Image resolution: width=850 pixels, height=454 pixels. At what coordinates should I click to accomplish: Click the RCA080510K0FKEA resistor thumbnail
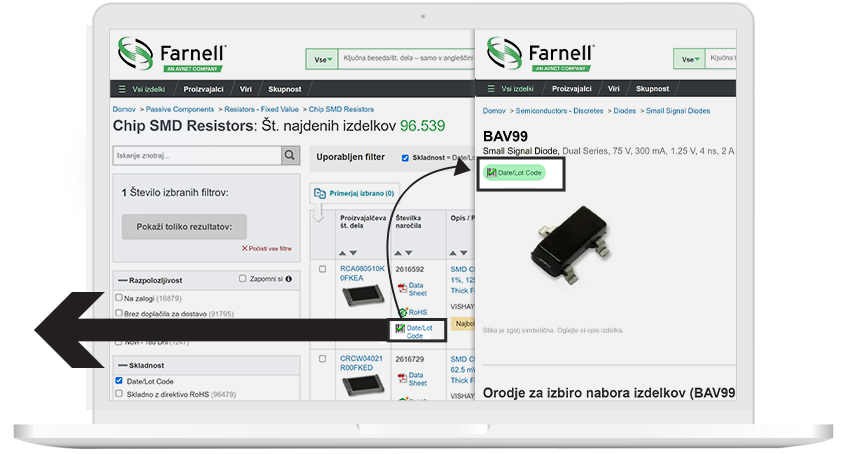tap(363, 296)
